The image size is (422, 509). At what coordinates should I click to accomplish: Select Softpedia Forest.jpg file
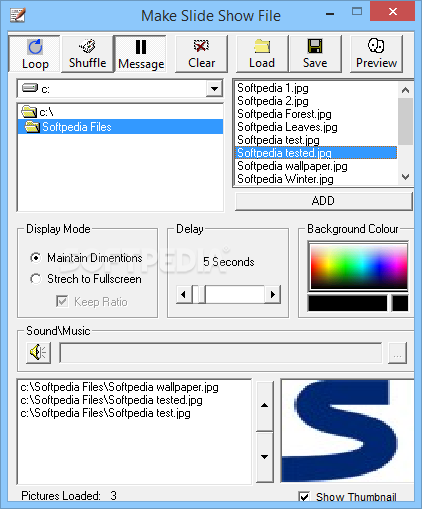(316, 114)
